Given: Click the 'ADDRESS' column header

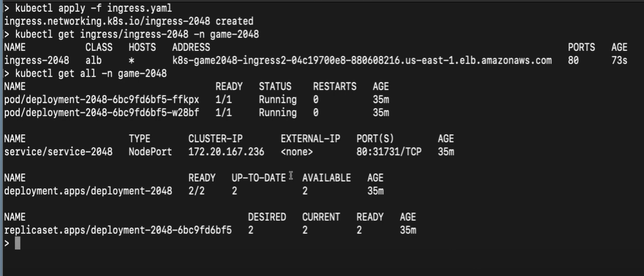Looking at the screenshot, I should click(x=191, y=48).
